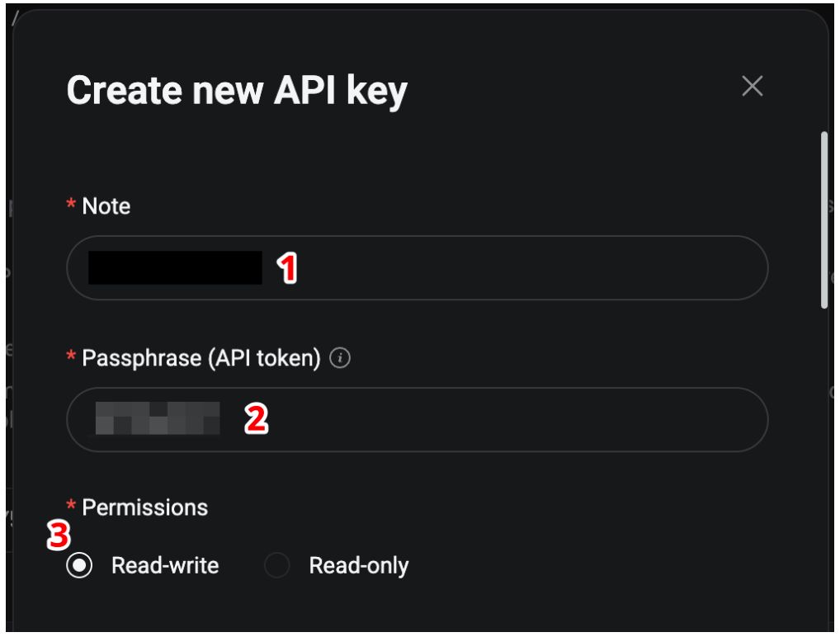The height and width of the screenshot is (637, 840).
Task: Click the "Passphrase (API token)" label text
Action: [x=201, y=358]
